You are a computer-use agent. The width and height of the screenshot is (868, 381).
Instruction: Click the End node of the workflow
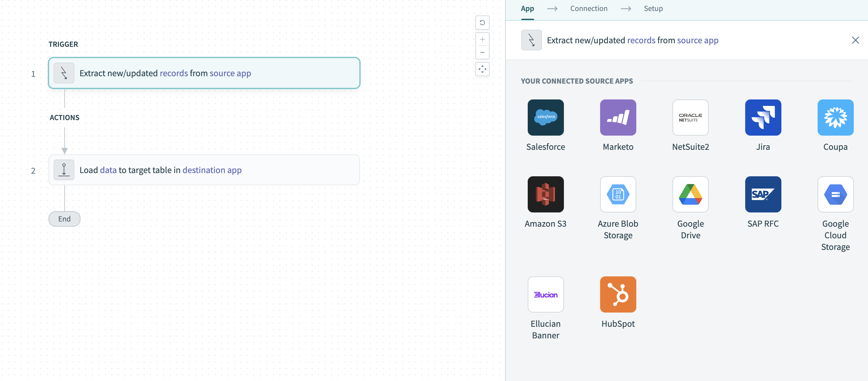(64, 219)
